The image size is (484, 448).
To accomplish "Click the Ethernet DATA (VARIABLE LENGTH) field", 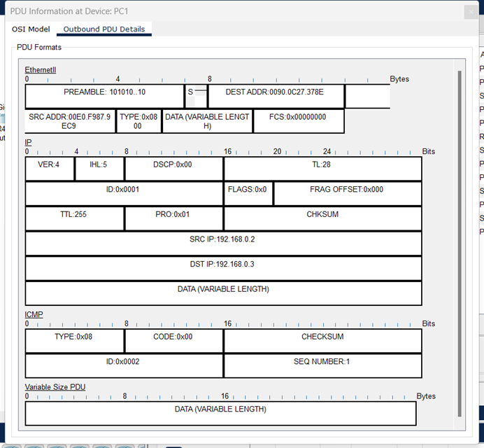I will [x=207, y=121].
